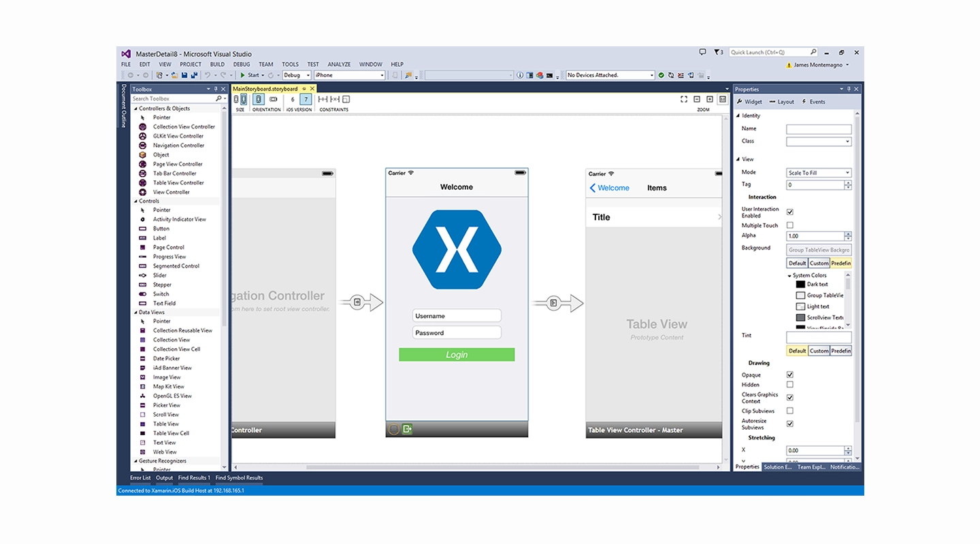
Task: Enable the Clip Subviews checkbox
Action: (x=790, y=411)
